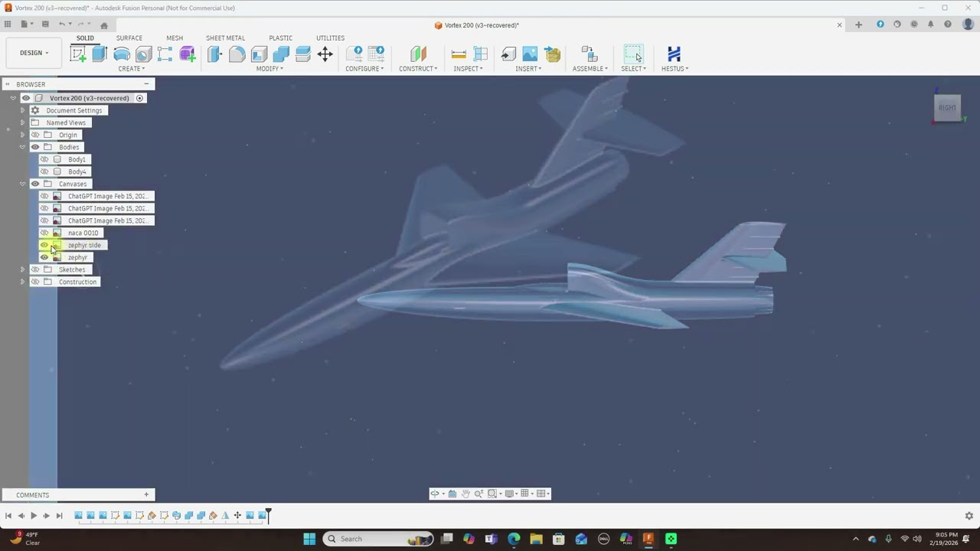The image size is (980, 551).
Task: Expand the Document Settings node
Action: pos(22,110)
